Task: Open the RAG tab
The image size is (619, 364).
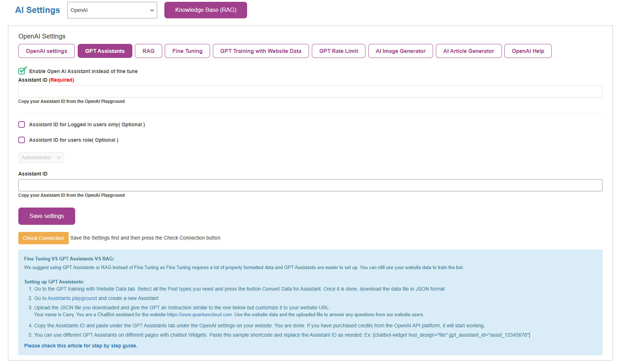Action: click(148, 51)
